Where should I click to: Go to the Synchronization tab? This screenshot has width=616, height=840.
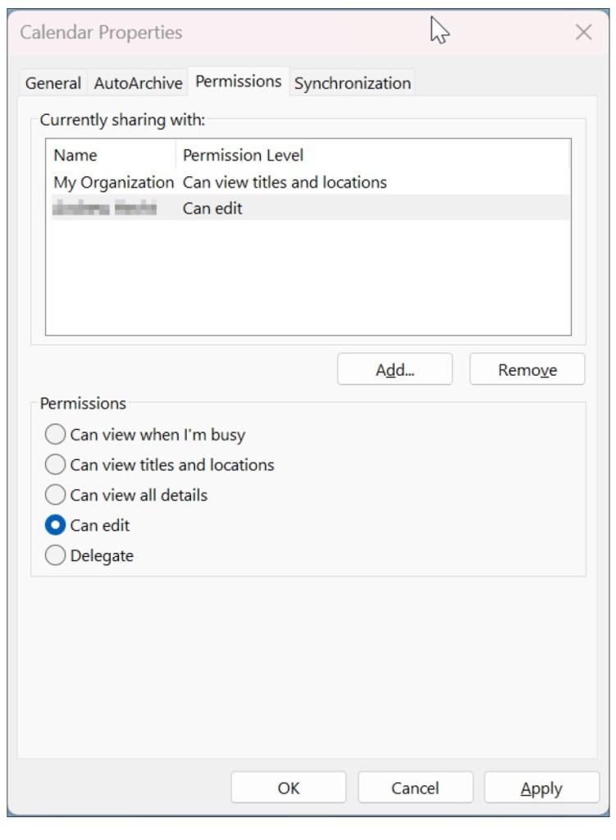tap(352, 83)
